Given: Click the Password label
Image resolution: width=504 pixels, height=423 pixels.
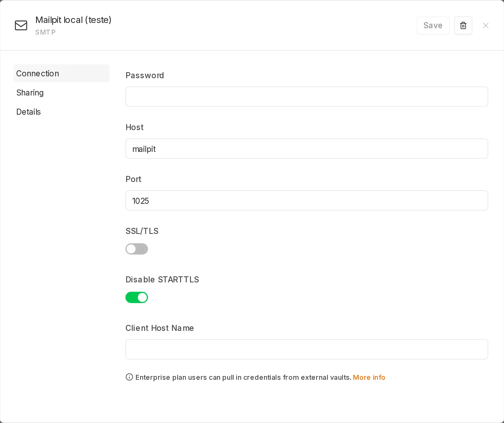Looking at the screenshot, I should (x=145, y=75).
